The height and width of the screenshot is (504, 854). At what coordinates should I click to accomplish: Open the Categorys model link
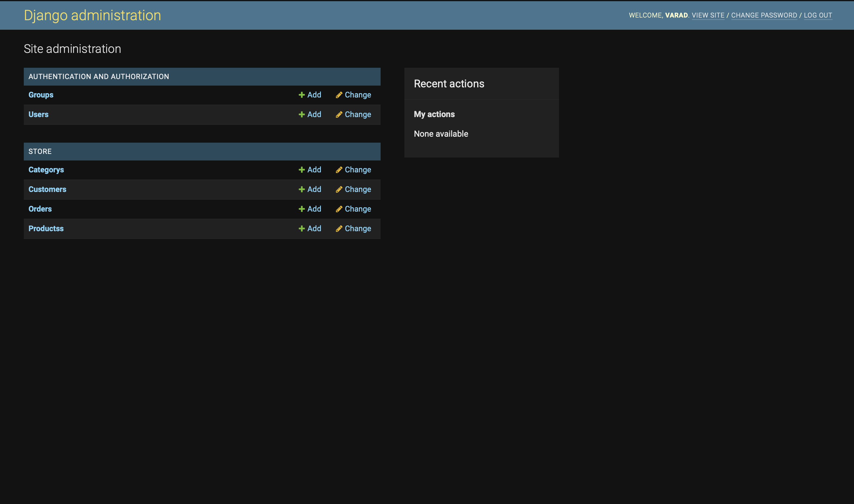point(46,170)
